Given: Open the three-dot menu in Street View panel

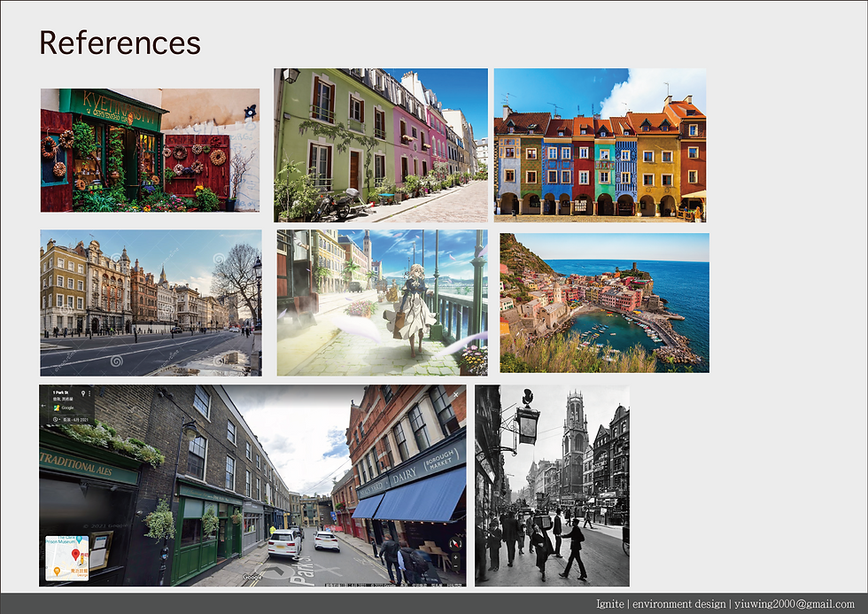Looking at the screenshot, I should pyautogui.click(x=89, y=393).
